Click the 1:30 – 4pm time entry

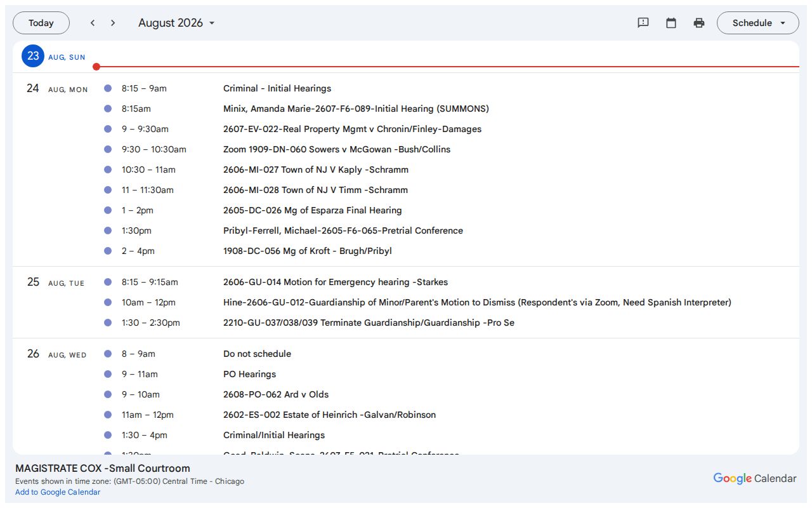[x=145, y=435]
